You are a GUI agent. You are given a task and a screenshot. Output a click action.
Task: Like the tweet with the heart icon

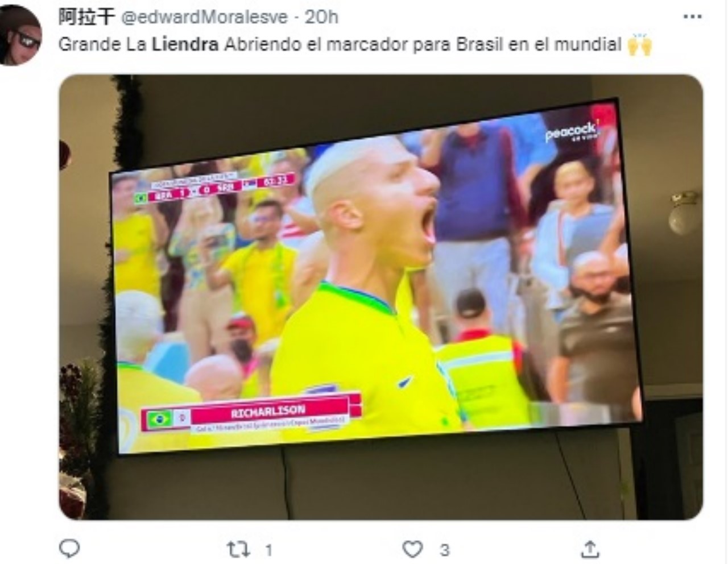coord(413,549)
